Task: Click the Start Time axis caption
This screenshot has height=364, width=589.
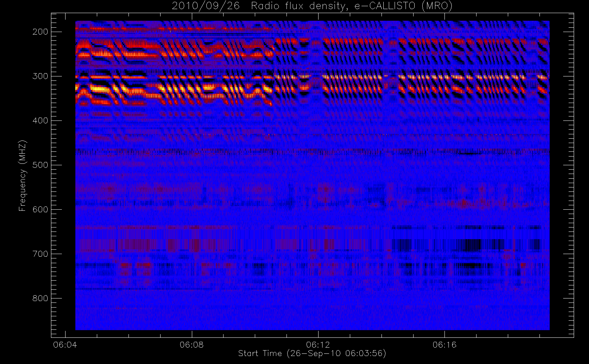Action: pyautogui.click(x=312, y=353)
